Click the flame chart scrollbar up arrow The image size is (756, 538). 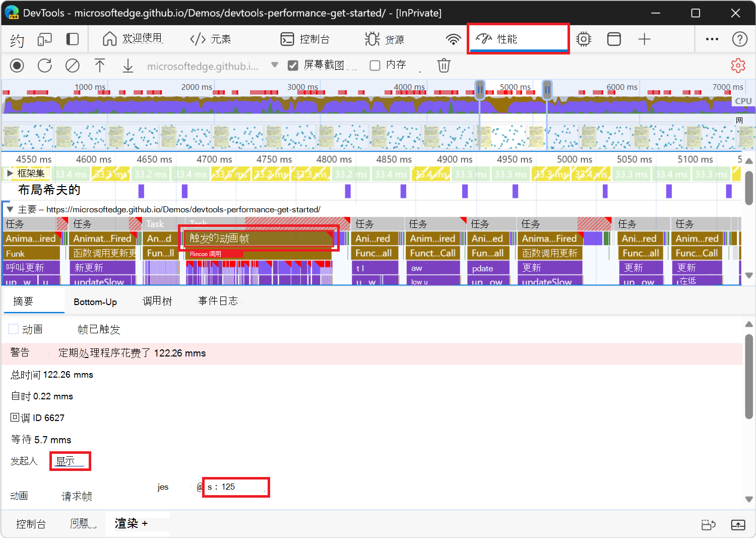[749, 161]
